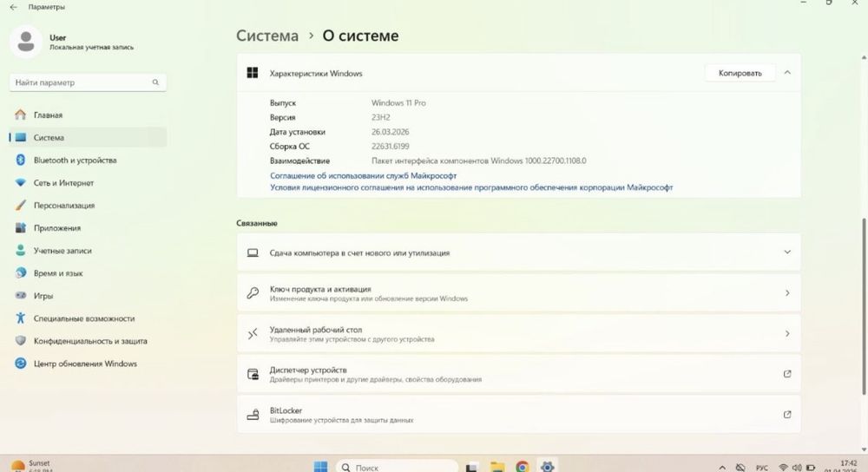The width and height of the screenshot is (868, 472).
Task: Open Bluetooth и устройства settings
Action: (88, 161)
